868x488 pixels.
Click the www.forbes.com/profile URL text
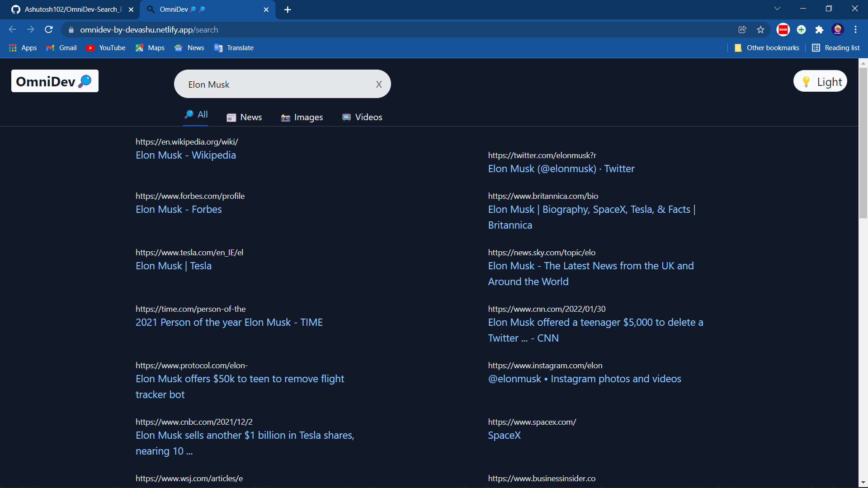pos(190,196)
